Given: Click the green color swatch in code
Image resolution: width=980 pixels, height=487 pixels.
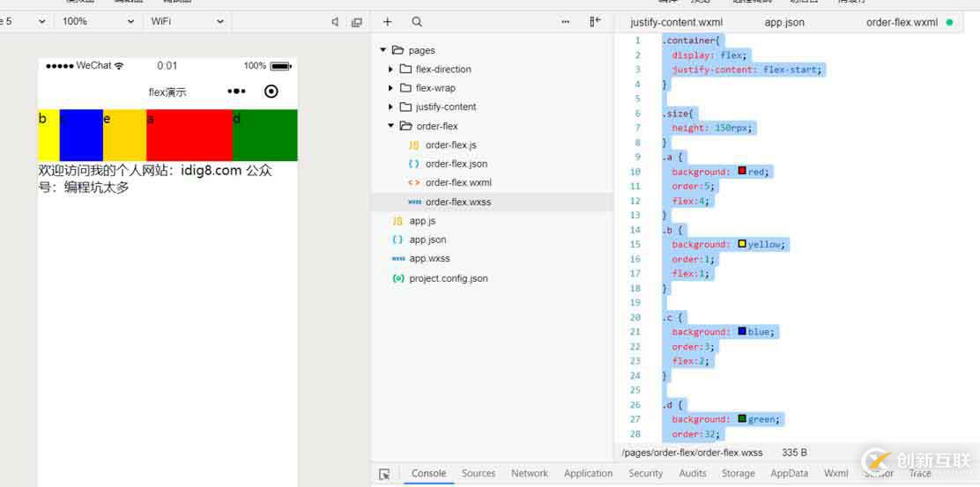Looking at the screenshot, I should pyautogui.click(x=742, y=418).
